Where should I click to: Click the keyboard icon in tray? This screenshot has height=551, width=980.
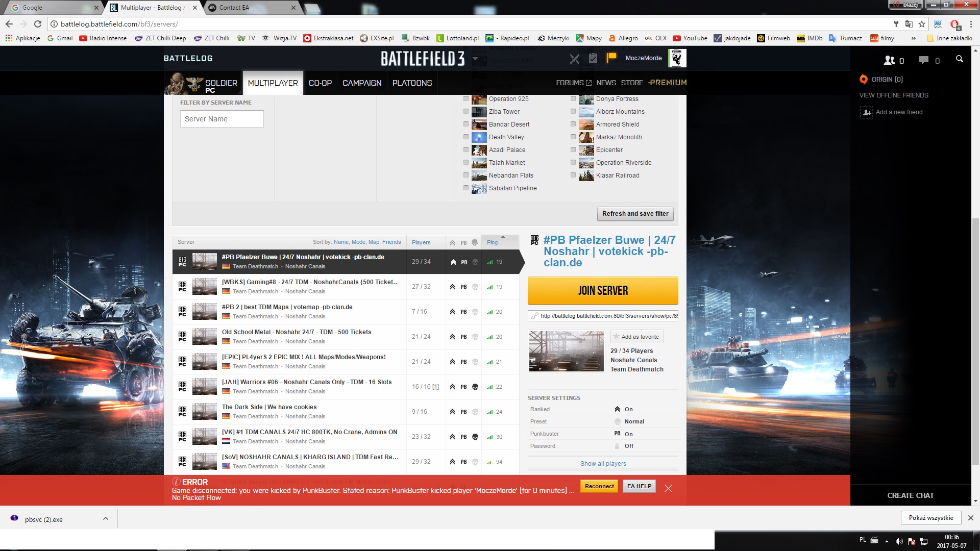tap(874, 540)
